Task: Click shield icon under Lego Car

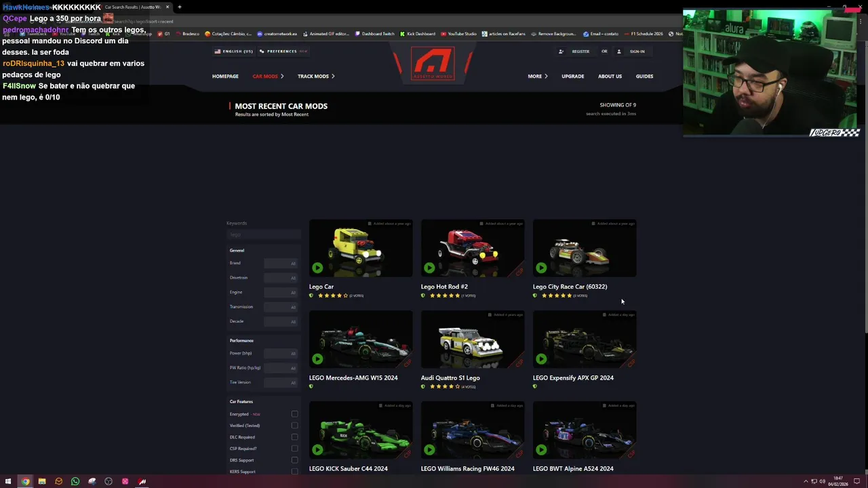Action: click(x=311, y=296)
